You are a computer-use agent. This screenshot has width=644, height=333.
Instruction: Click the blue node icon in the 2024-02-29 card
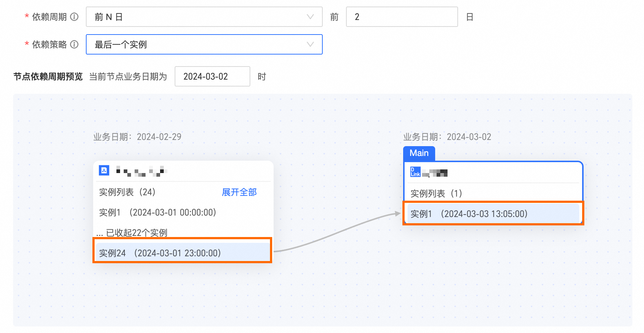[104, 170]
